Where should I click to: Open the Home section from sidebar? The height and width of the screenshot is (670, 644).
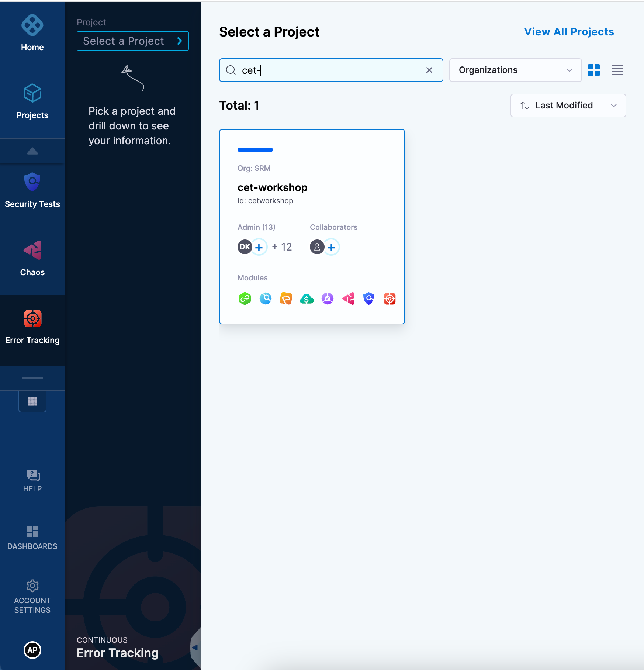click(x=32, y=32)
